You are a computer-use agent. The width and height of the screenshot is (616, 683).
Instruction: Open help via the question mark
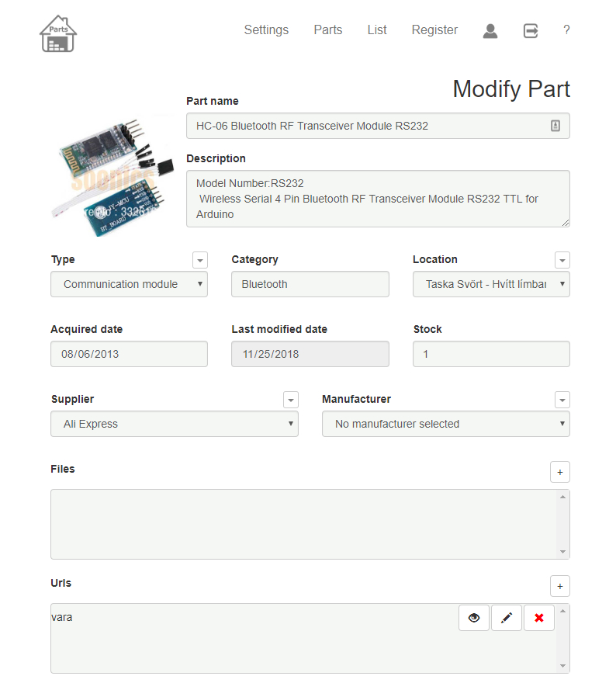tap(566, 29)
